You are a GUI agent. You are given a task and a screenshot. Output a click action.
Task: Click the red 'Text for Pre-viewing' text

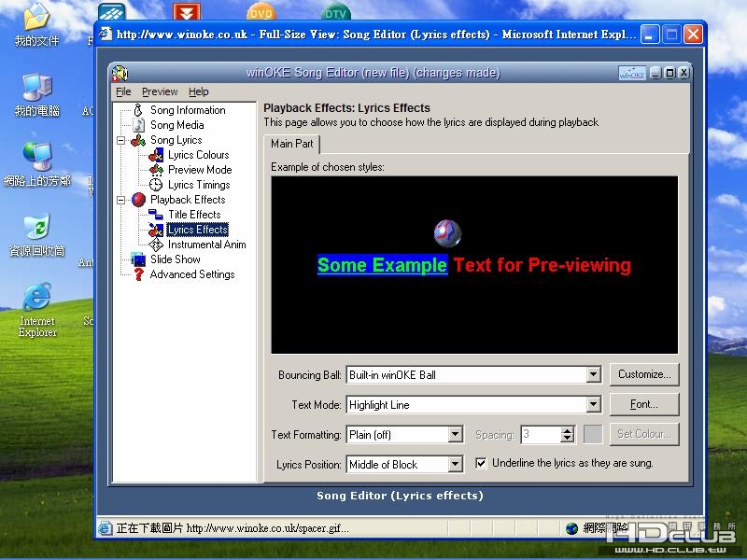pyautogui.click(x=543, y=265)
